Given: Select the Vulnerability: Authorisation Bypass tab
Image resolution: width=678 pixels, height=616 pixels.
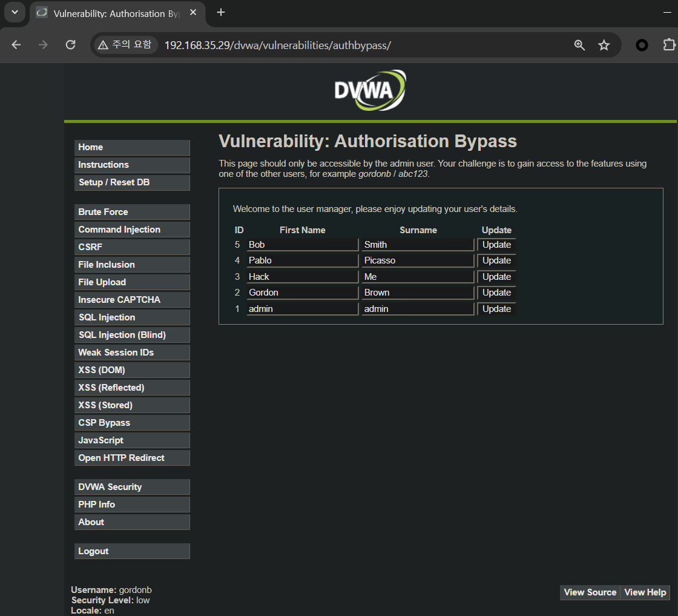Looking at the screenshot, I should coord(117,13).
